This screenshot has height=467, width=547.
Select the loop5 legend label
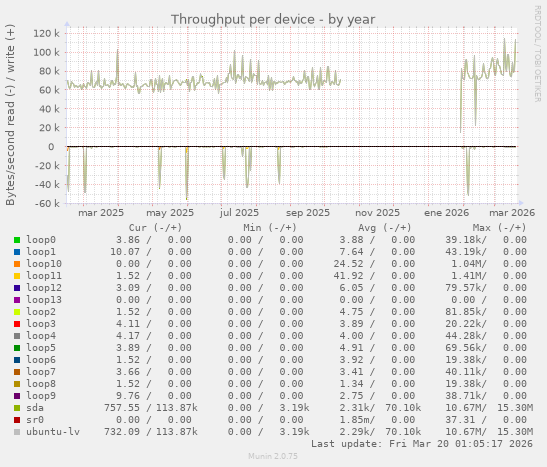41,348
